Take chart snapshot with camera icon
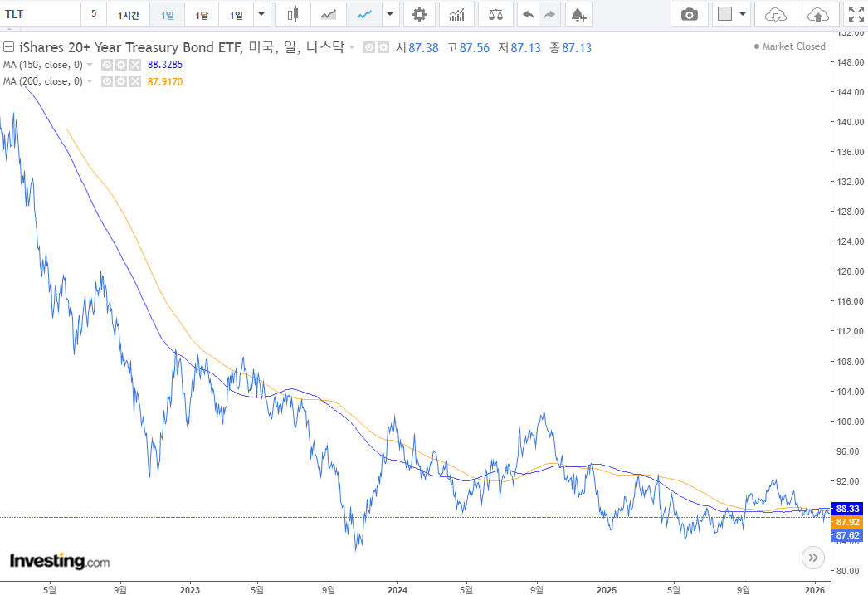The image size is (868, 595). click(x=690, y=14)
